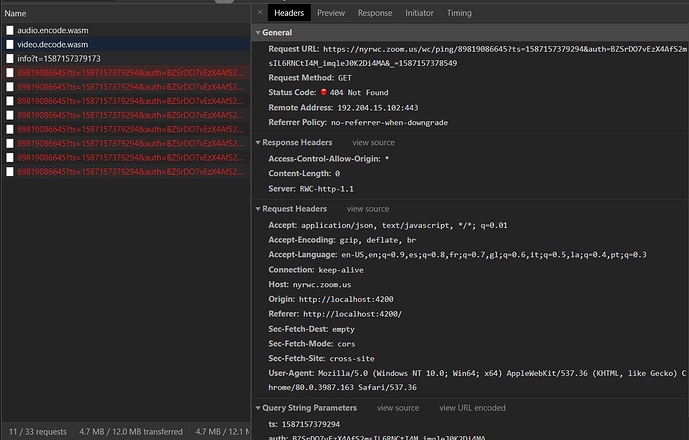Collapse the Query String Parameters section

(x=258, y=408)
